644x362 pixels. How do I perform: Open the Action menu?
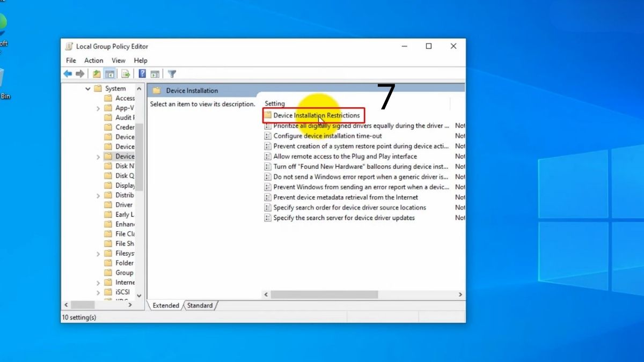[94, 61]
